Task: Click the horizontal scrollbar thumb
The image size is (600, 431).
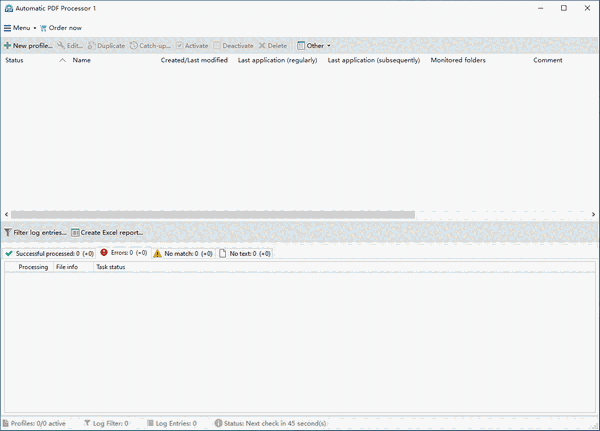Action: 213,214
